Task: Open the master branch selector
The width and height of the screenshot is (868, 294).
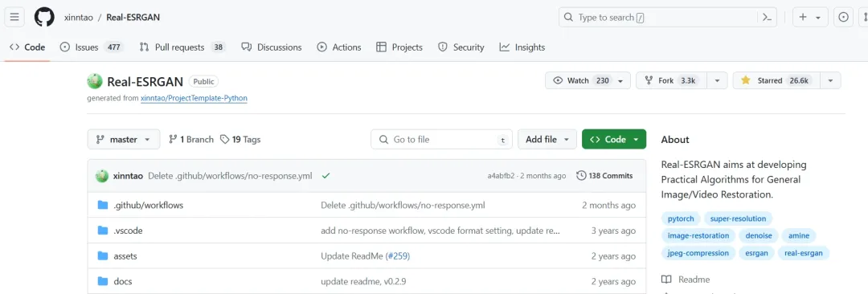Action: (x=124, y=140)
